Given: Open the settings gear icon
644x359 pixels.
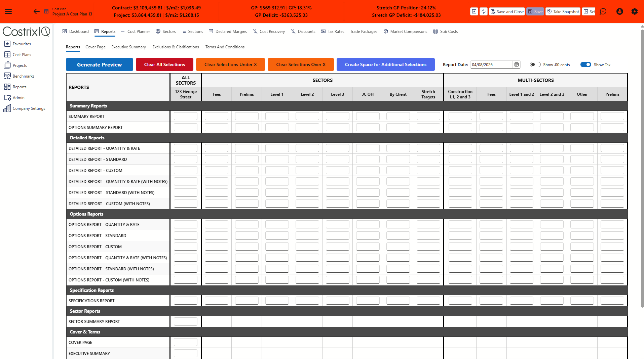Looking at the screenshot, I should [635, 11].
